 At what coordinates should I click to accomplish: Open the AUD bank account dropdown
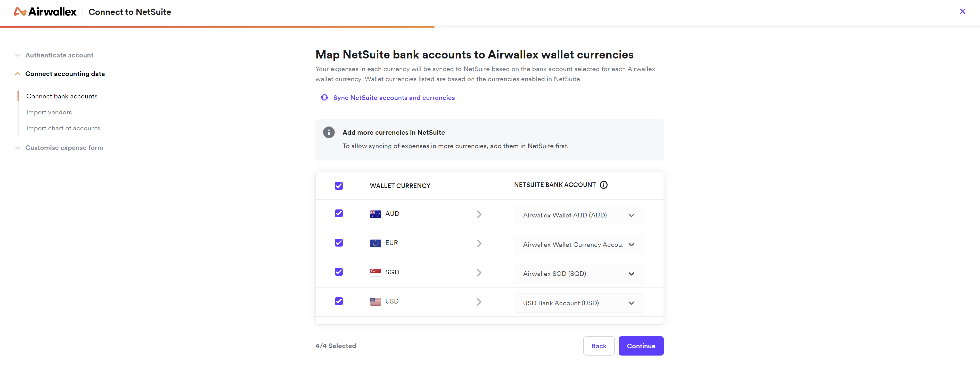click(x=578, y=215)
